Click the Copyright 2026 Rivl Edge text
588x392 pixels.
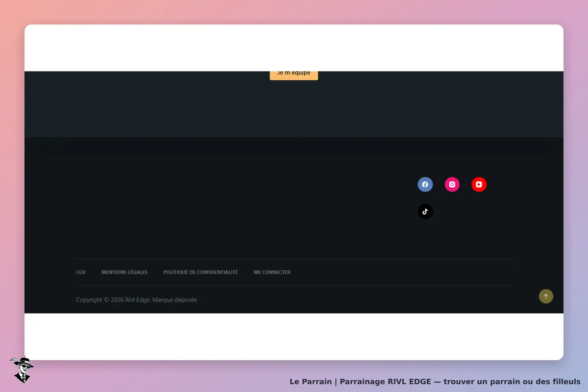click(x=136, y=300)
